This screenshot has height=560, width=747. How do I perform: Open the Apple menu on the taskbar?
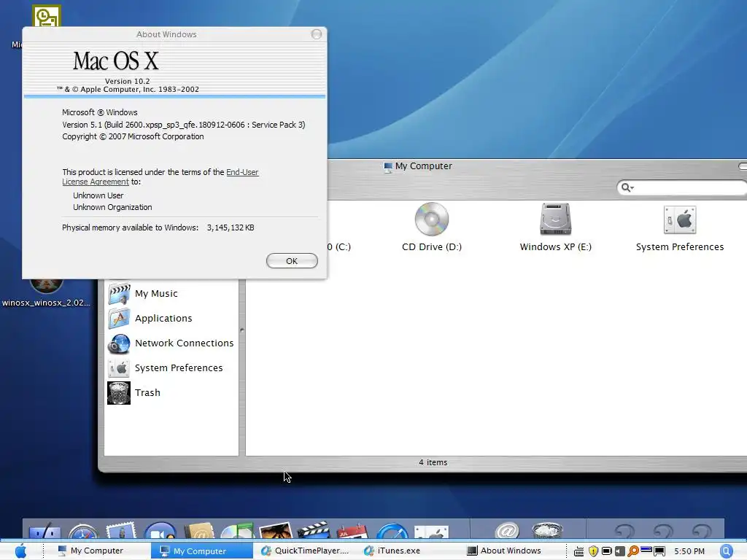[21, 551]
